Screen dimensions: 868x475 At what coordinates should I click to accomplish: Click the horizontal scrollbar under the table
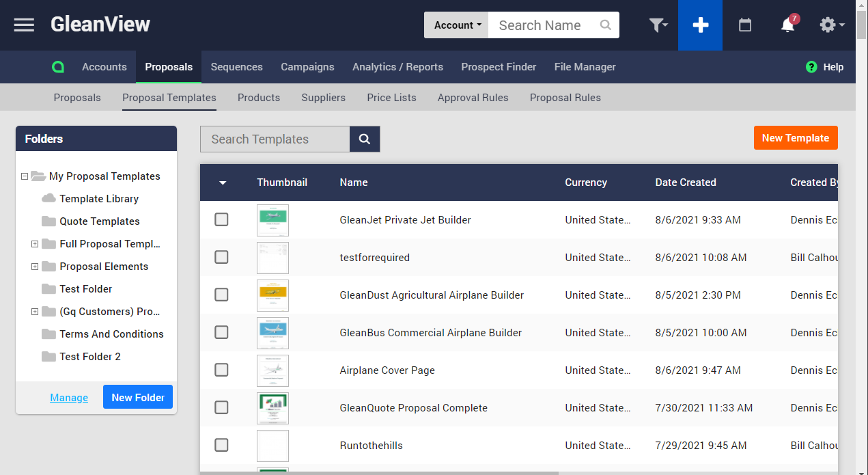[379, 472]
